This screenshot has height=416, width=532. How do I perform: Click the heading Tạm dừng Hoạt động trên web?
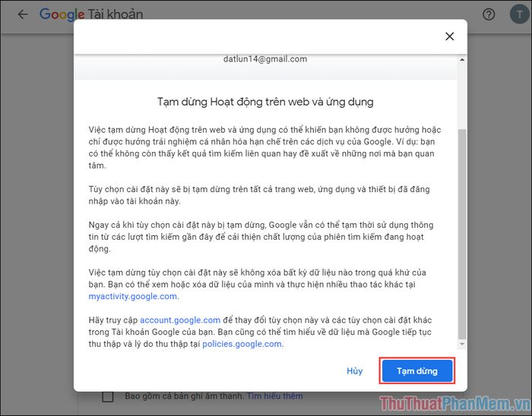point(265,102)
